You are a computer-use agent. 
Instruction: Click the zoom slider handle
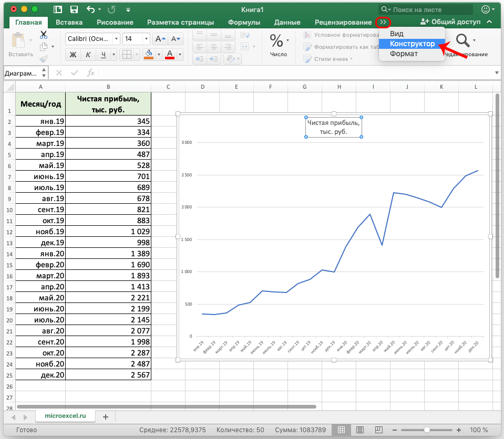pos(427,430)
